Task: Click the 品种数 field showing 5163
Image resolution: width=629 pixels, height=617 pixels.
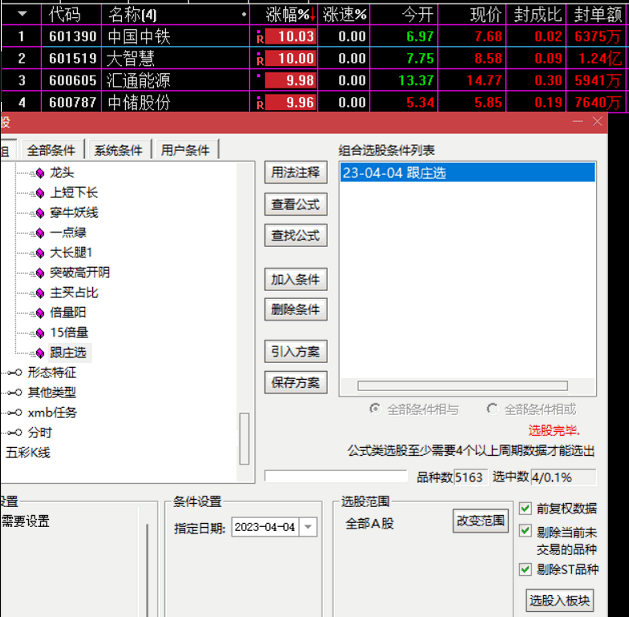Action: (470, 477)
